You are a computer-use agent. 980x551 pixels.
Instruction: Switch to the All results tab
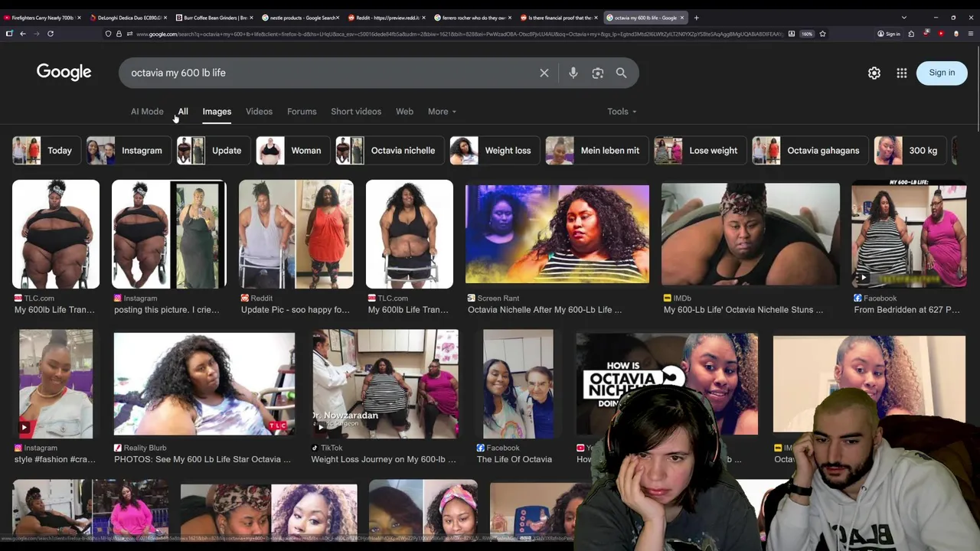183,112
